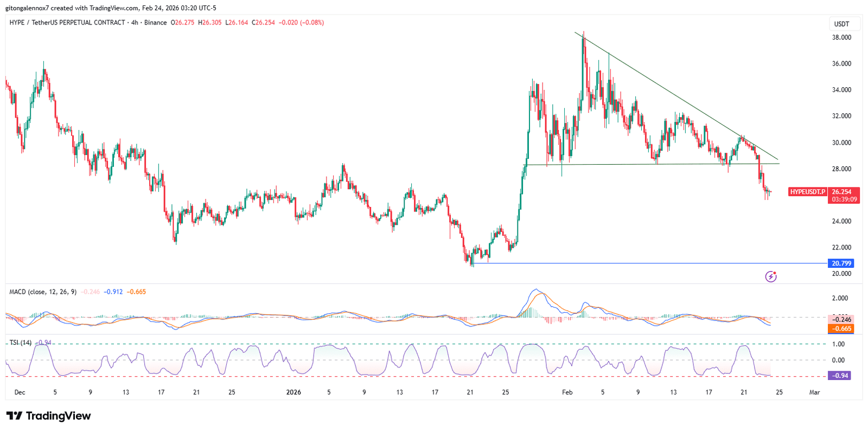Image resolution: width=868 pixels, height=432 pixels.
Task: Click the red HYPEUSDT.P symbol label
Action: (807, 192)
